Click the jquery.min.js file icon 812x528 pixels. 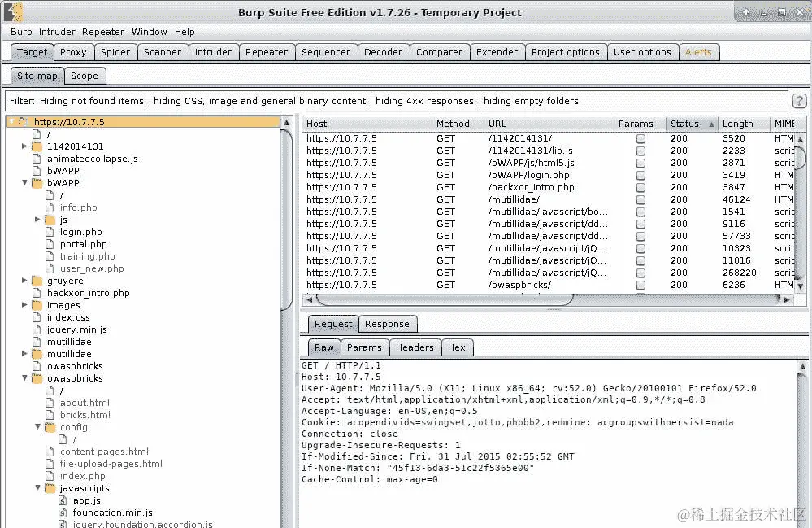[37, 329]
